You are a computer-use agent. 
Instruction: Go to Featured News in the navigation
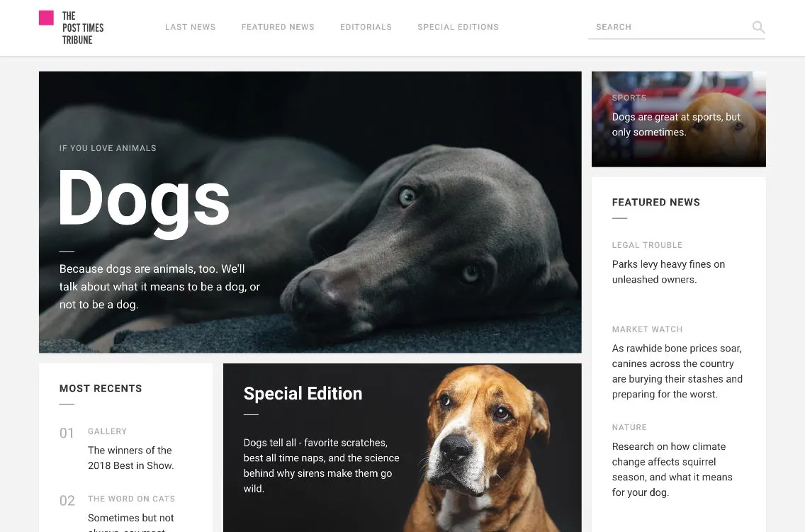click(278, 27)
